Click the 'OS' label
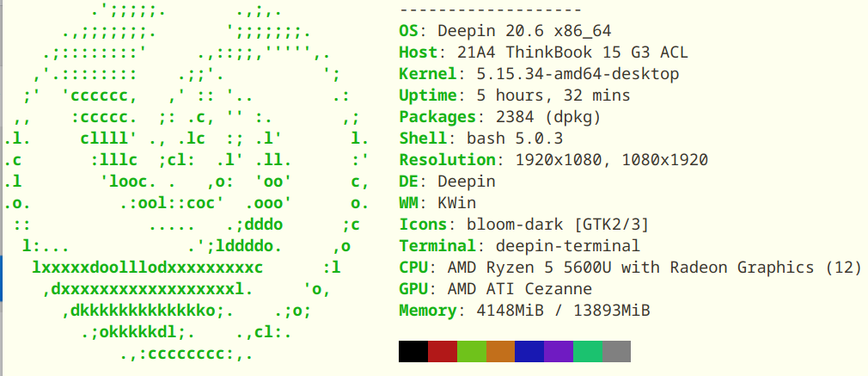The height and width of the screenshot is (376, 868). click(x=408, y=31)
